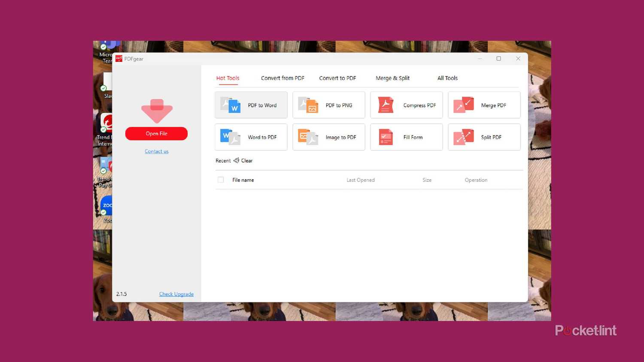Open the Convert to PDF tab
The width and height of the screenshot is (644, 362).
pyautogui.click(x=337, y=78)
